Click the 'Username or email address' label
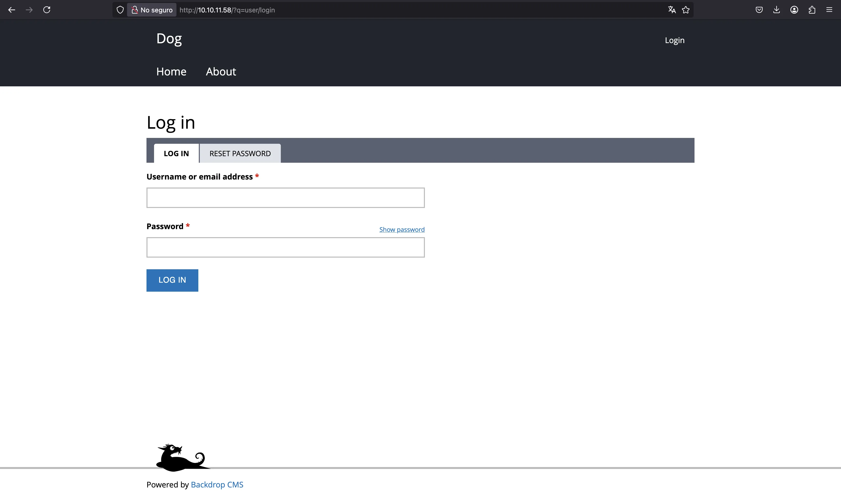The width and height of the screenshot is (841, 504). (199, 177)
